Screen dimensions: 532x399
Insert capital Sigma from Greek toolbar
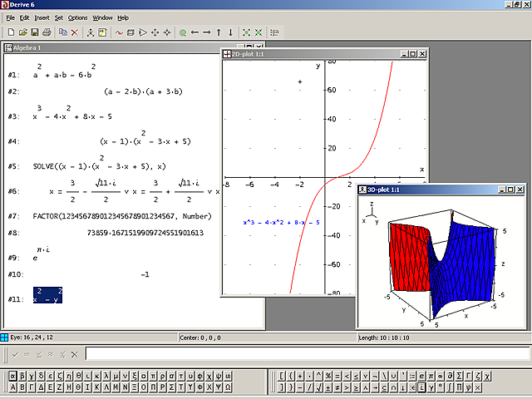point(172,387)
